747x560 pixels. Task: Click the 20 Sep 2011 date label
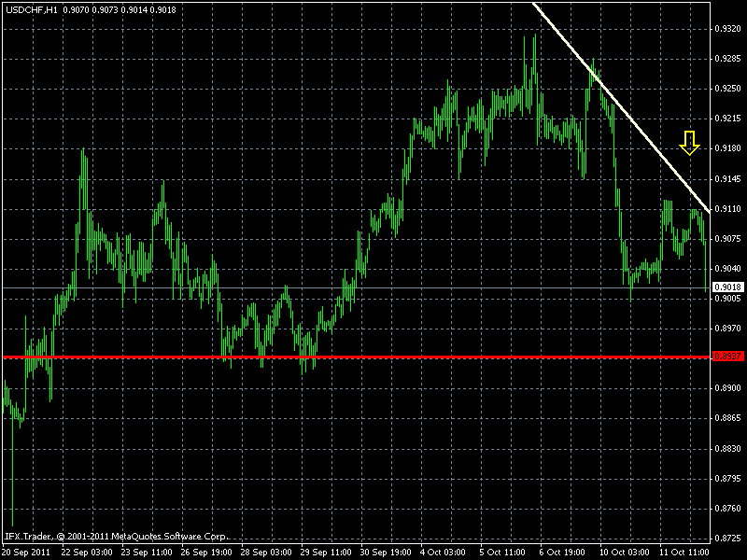27,553
